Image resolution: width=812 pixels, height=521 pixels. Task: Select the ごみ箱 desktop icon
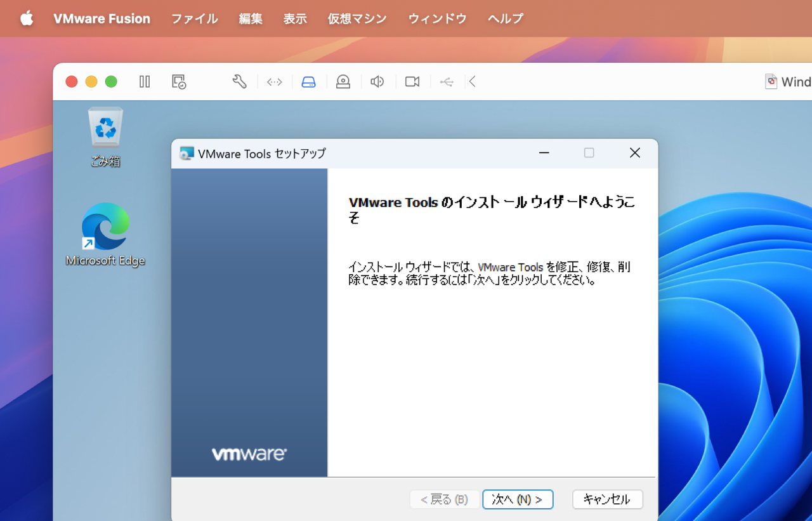105,137
